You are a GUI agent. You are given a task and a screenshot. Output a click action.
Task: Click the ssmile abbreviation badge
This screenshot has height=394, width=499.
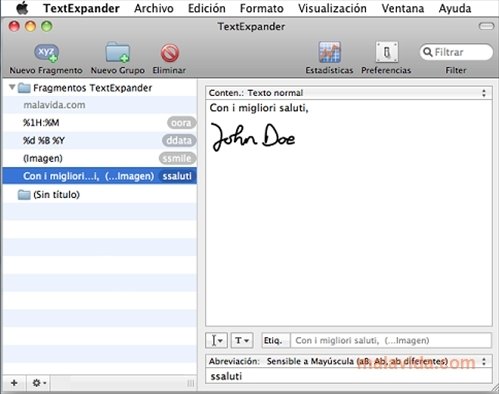[x=177, y=158]
